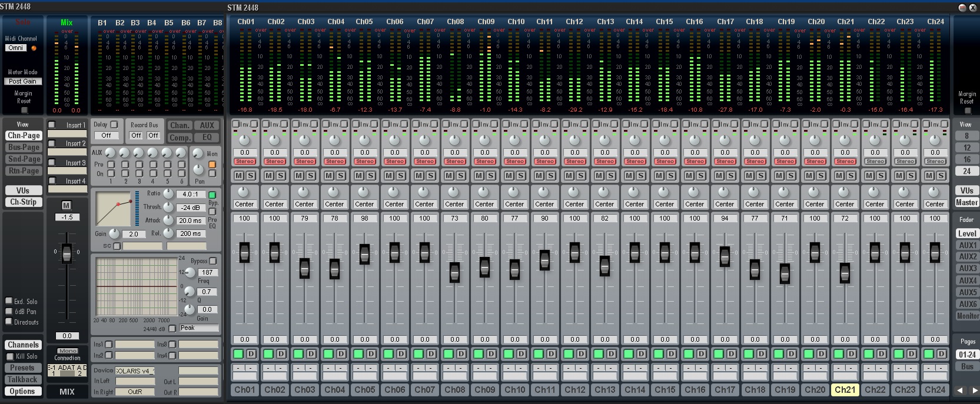Toggle green activity button on Ch08

[x=449, y=353]
